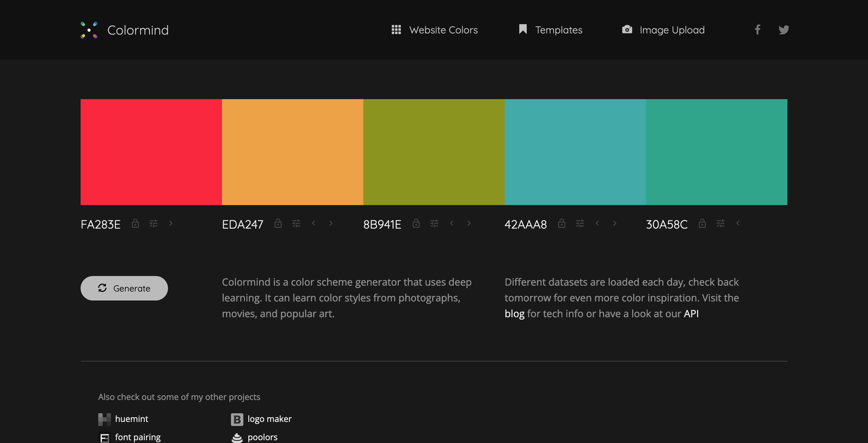Move EDA247 color to the left
This screenshot has width=868, height=443.
click(x=314, y=223)
